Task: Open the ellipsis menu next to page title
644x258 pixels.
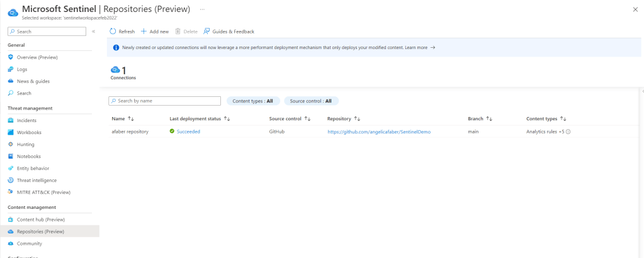Action: [x=202, y=10]
